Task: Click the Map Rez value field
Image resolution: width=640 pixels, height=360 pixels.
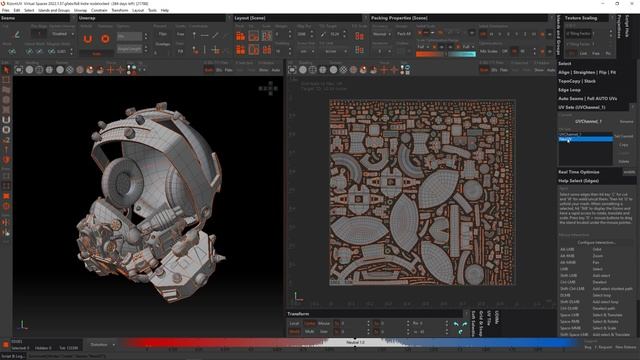Action: click(301, 34)
